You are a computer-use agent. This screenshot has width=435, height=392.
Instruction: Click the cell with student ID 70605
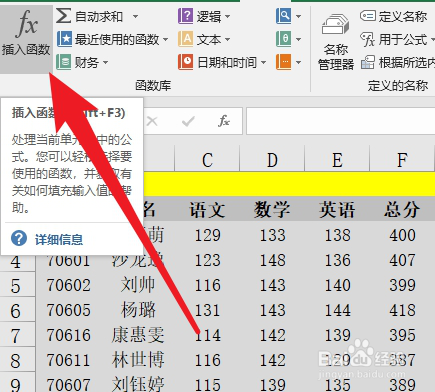pyautogui.click(x=69, y=310)
